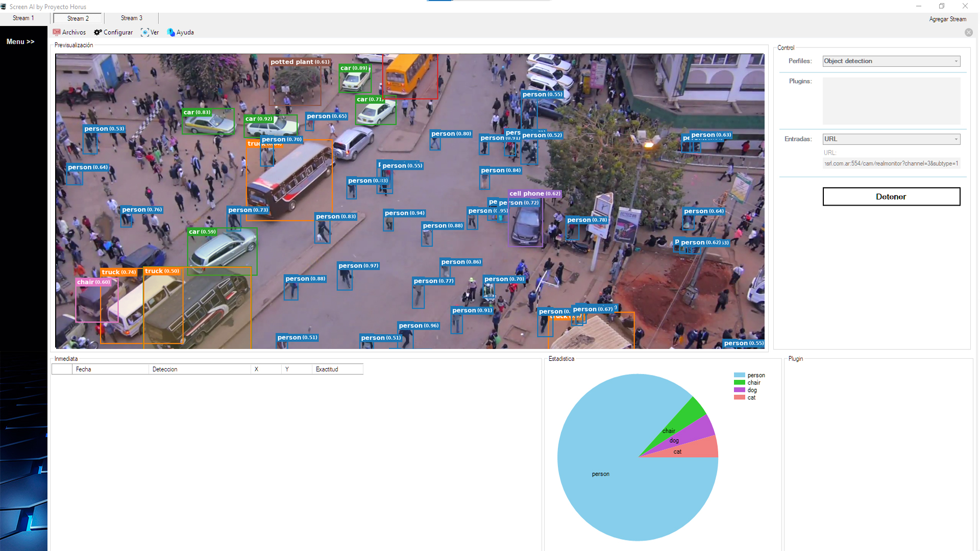Open the Ver eye icon menu

pyautogui.click(x=145, y=32)
